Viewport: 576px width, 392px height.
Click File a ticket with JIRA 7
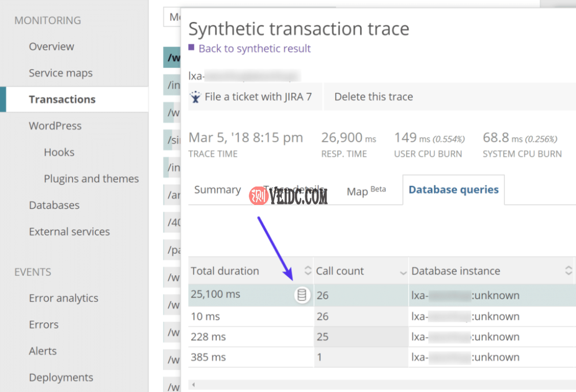click(x=257, y=97)
